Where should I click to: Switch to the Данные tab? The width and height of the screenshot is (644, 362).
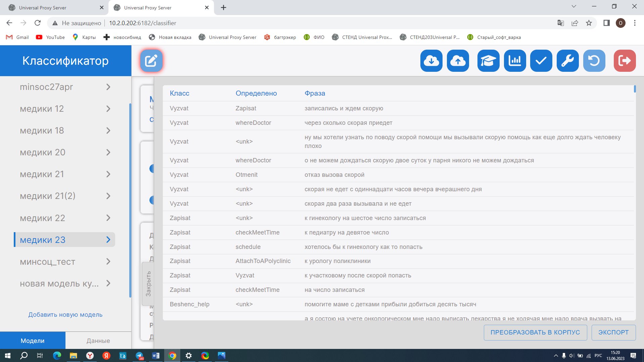point(98,341)
